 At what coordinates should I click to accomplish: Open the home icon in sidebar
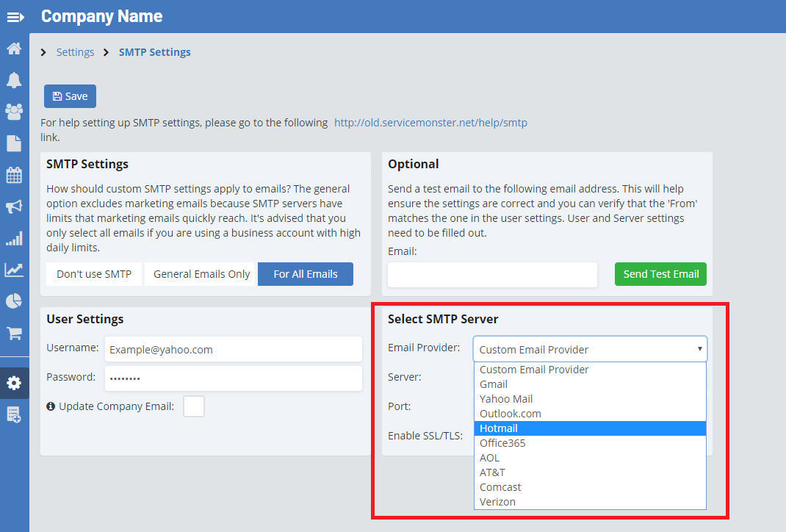(x=14, y=49)
